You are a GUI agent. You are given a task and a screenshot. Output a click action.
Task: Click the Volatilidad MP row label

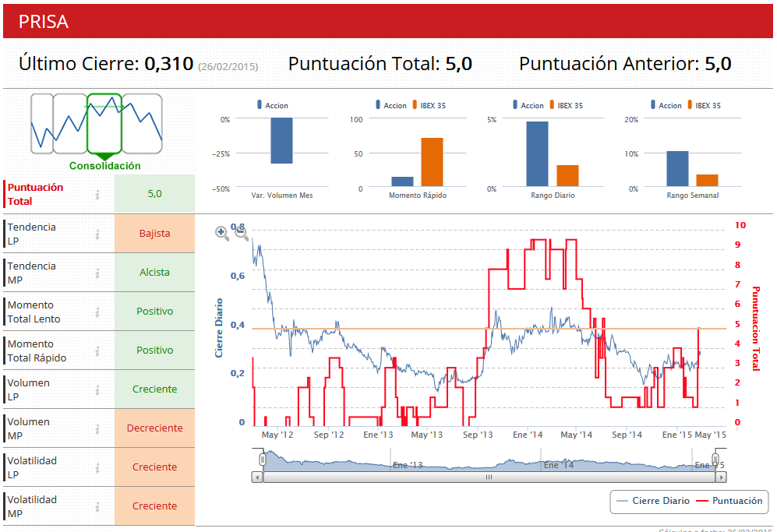(32, 506)
